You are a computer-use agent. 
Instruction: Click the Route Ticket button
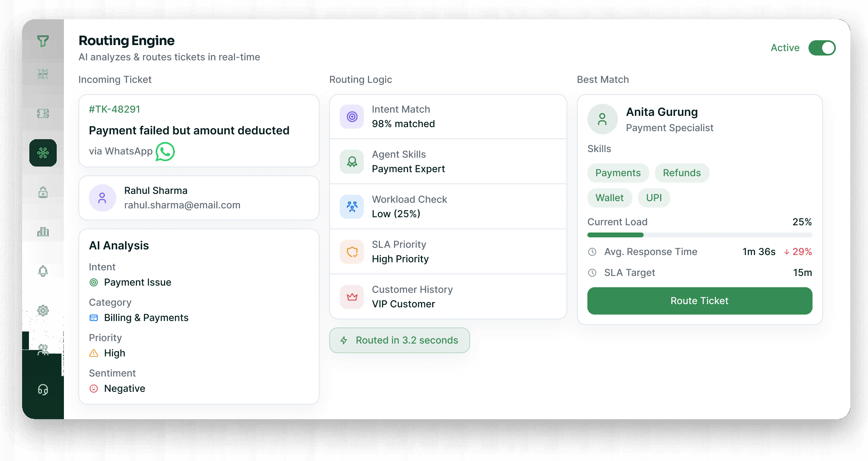click(x=700, y=301)
